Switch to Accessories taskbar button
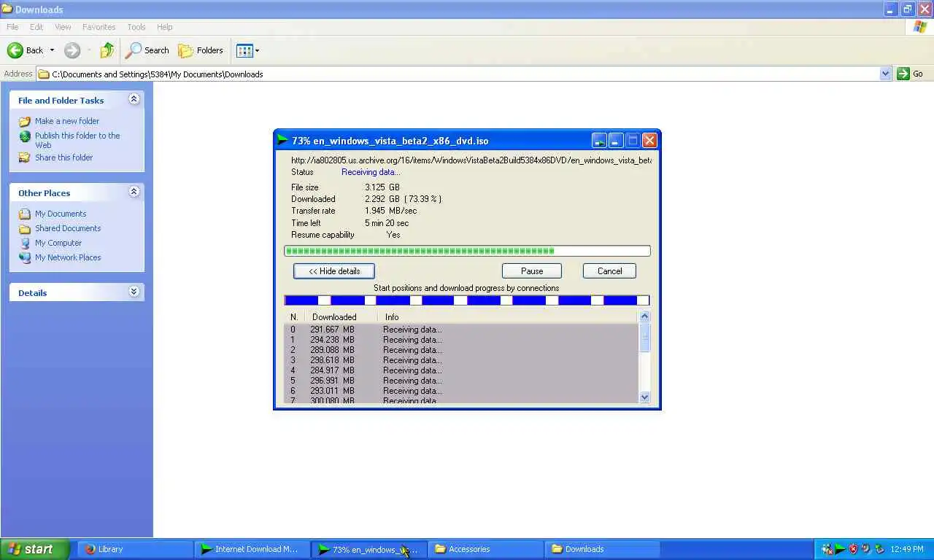The image size is (934, 560). (x=485, y=549)
